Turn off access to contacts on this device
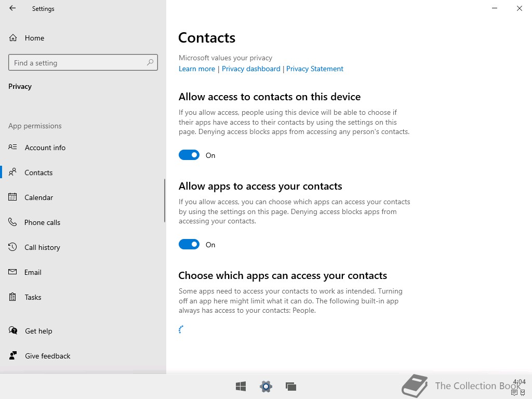Image resolution: width=532 pixels, height=399 pixels. tap(189, 155)
